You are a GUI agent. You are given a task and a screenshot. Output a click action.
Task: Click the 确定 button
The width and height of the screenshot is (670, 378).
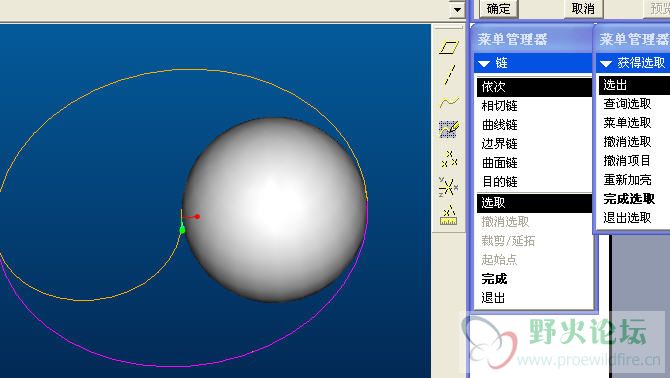click(498, 9)
